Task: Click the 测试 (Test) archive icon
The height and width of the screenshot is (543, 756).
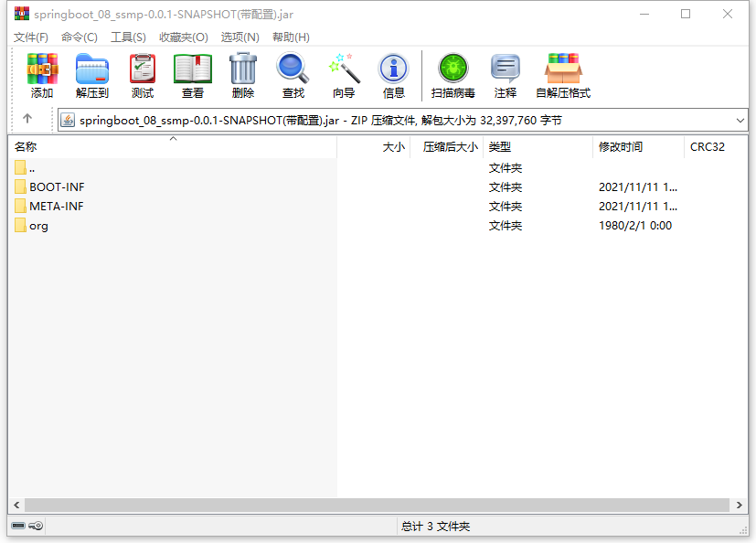Action: click(x=143, y=75)
